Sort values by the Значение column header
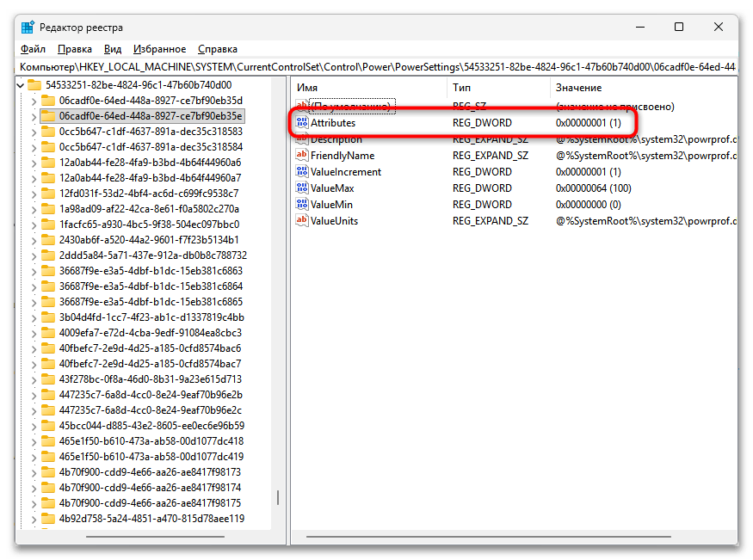This screenshot has width=753, height=560. click(644, 88)
